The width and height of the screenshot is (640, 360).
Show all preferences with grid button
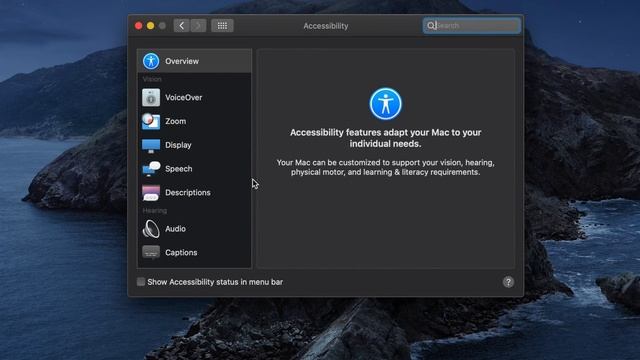pos(222,26)
